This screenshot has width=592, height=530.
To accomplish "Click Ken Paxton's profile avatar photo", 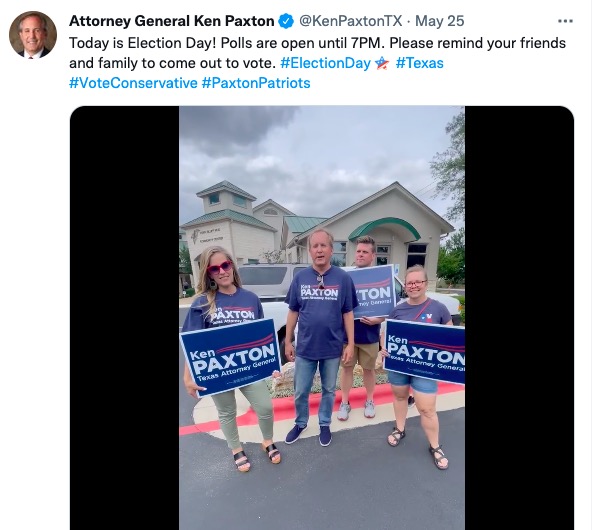I will (33, 34).
